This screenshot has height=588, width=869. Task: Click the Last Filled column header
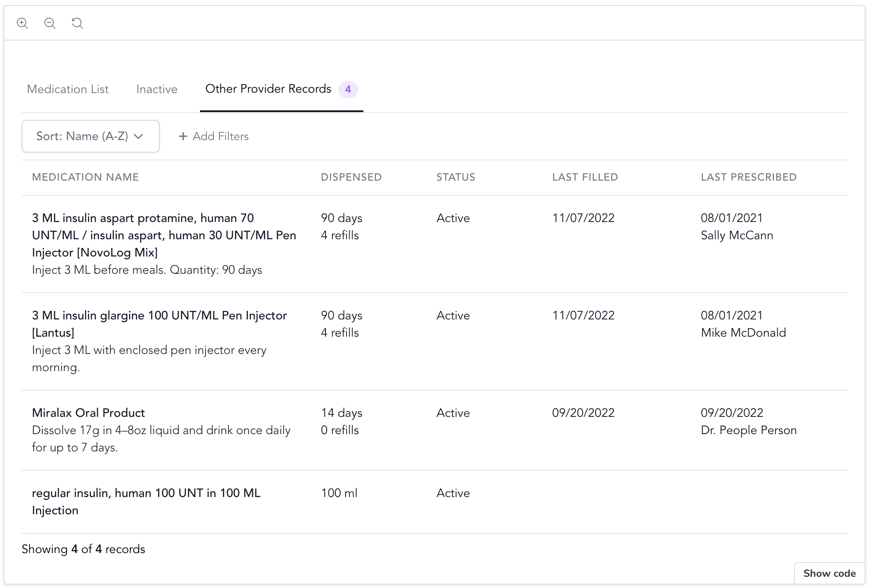point(585,177)
